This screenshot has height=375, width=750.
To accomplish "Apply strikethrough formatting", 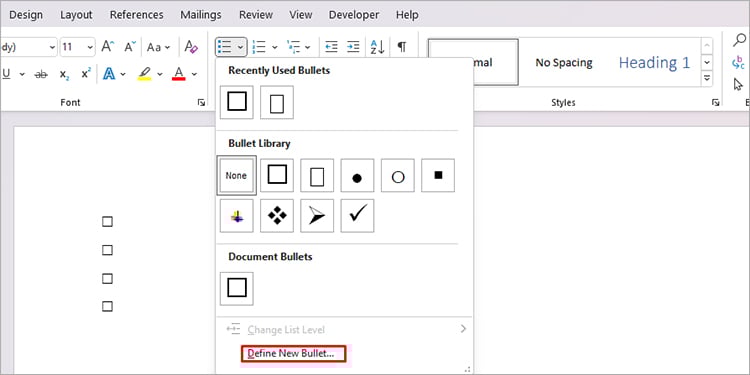I will click(41, 74).
